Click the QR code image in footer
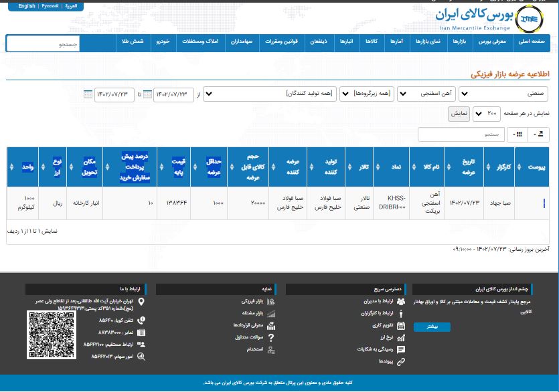This screenshot has height=392, width=559. (x=52, y=334)
